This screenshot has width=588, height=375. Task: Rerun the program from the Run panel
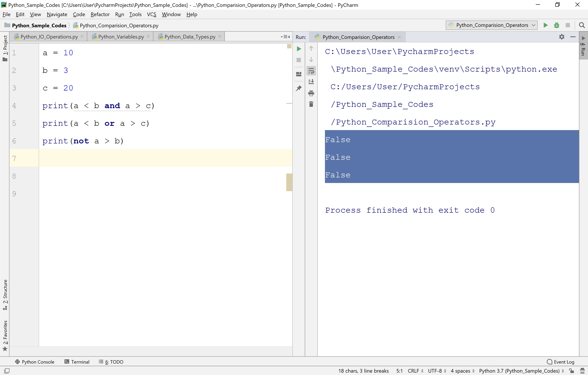tap(299, 49)
